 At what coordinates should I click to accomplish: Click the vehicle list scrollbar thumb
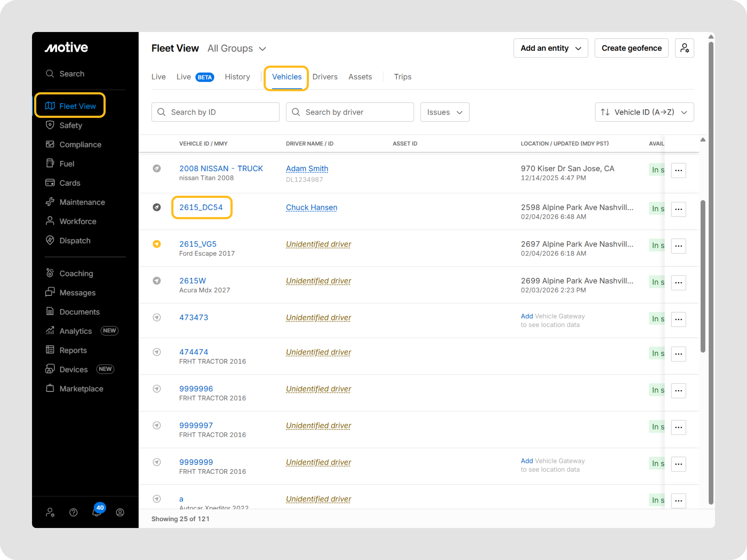703,277
